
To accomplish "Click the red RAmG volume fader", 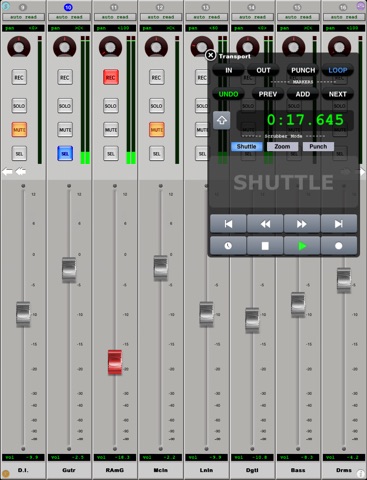I will pos(115,362).
